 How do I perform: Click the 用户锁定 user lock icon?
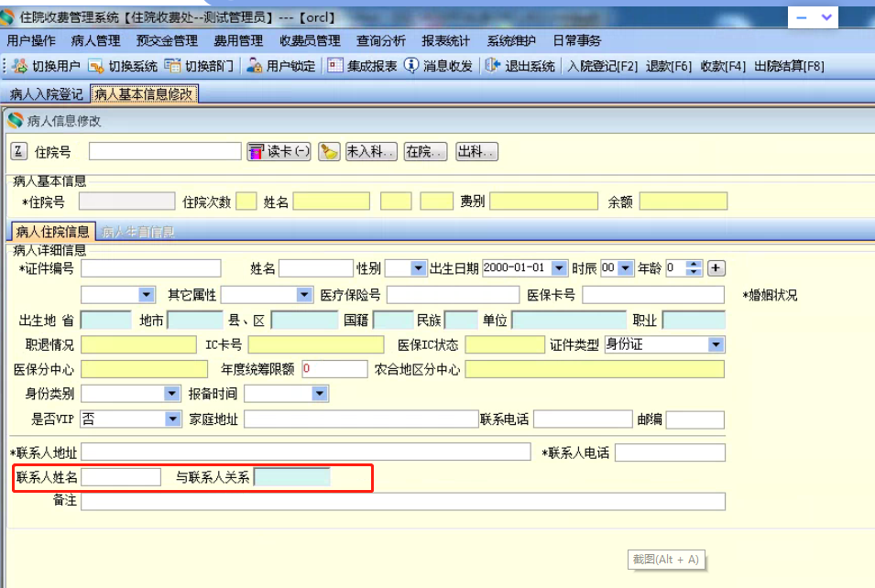254,66
